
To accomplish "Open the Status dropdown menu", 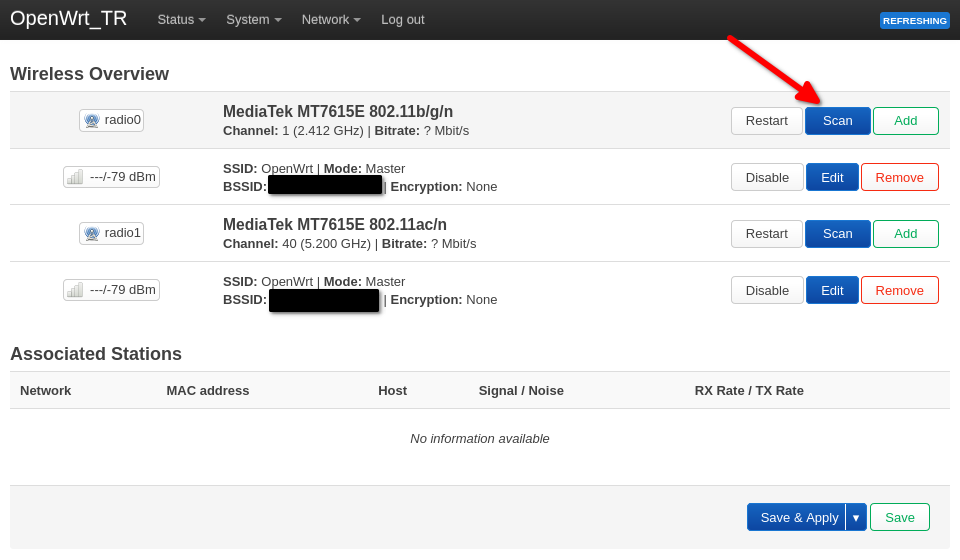I will click(181, 20).
